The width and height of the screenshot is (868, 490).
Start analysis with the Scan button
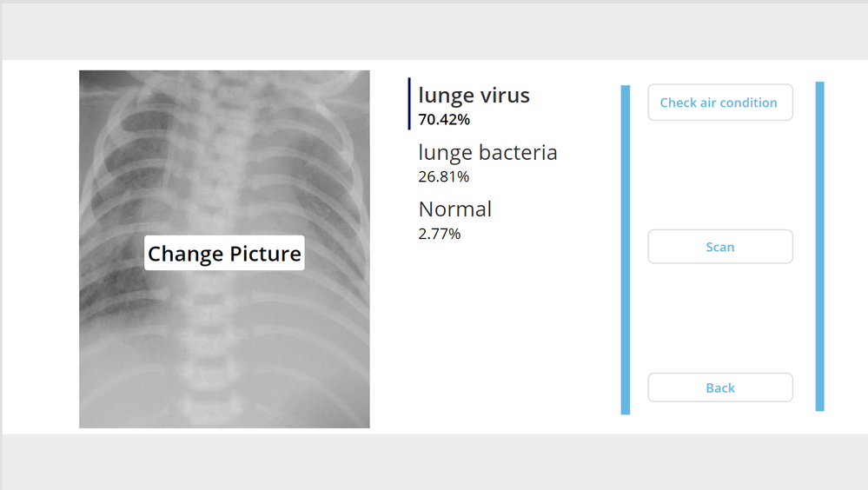click(719, 247)
